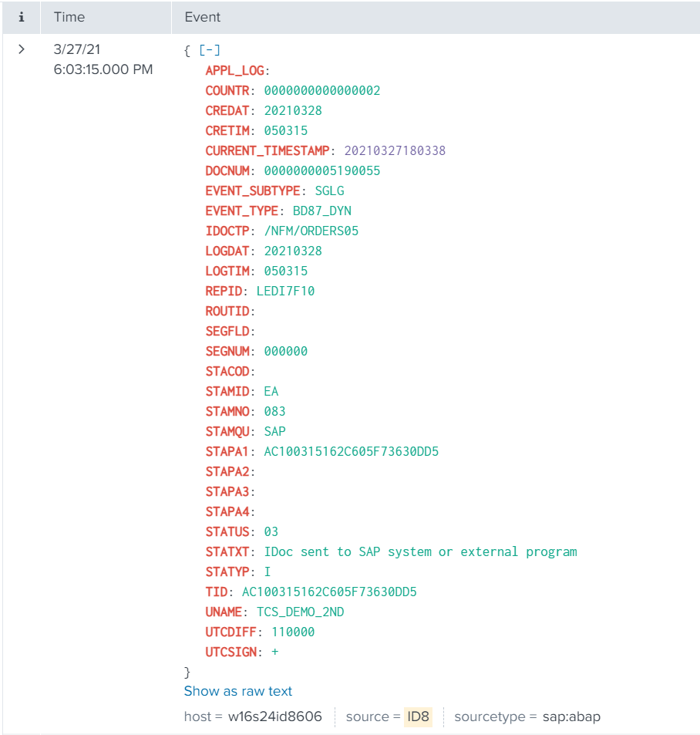700x735 pixels.
Task: Click the UNAME value TCS_DEMO_2ND
Action: click(x=300, y=612)
